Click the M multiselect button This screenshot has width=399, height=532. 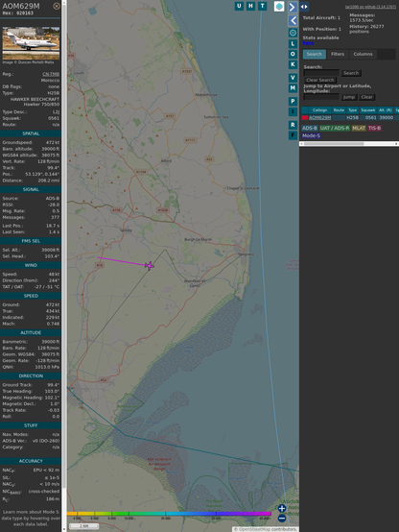293,88
